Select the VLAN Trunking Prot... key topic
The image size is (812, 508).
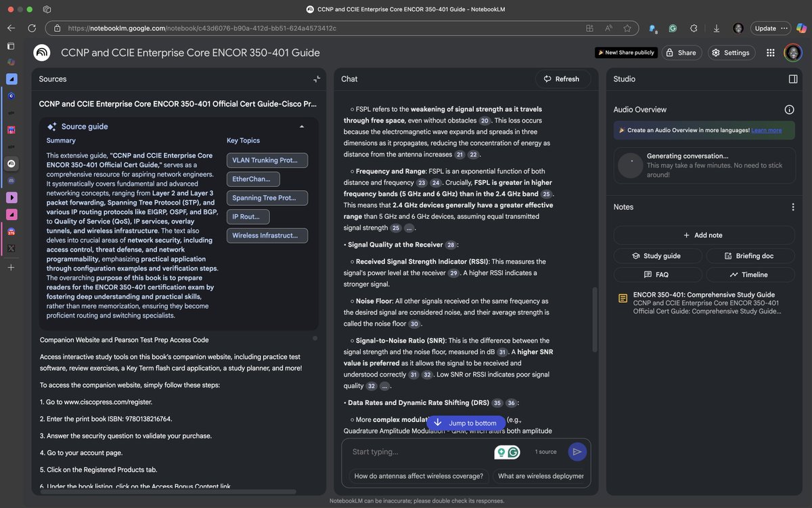click(267, 161)
